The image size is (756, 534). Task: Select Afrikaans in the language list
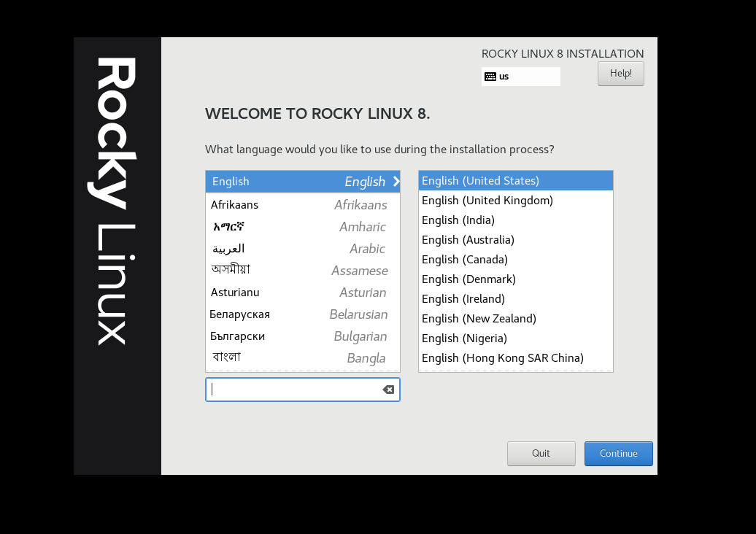click(303, 205)
